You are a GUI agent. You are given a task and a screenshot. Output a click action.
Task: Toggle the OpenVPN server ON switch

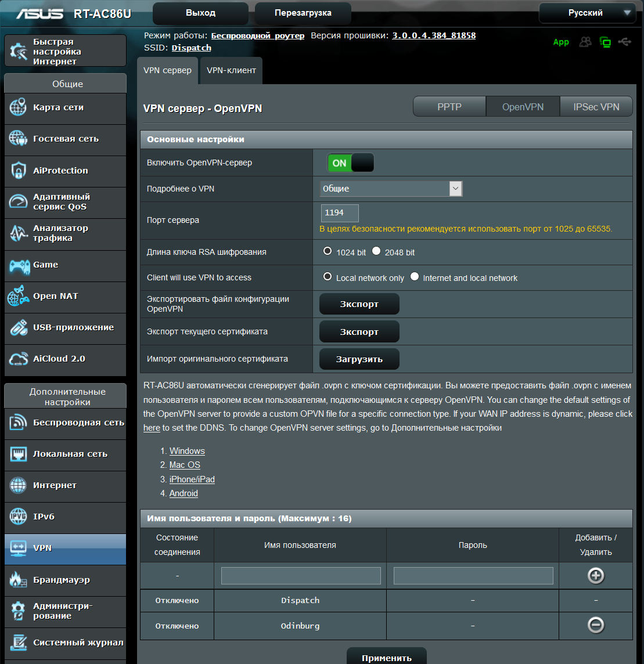coord(350,163)
